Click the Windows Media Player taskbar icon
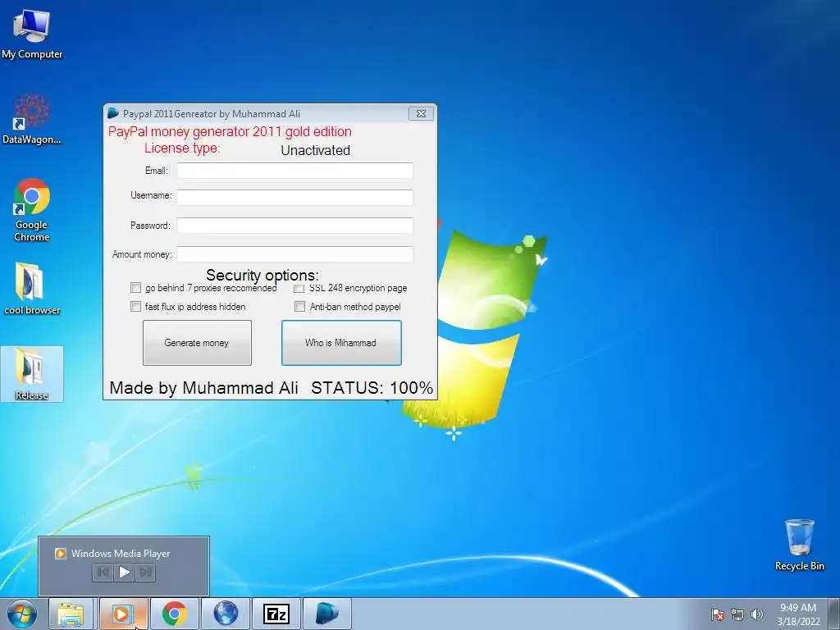The width and height of the screenshot is (840, 630). (123, 614)
